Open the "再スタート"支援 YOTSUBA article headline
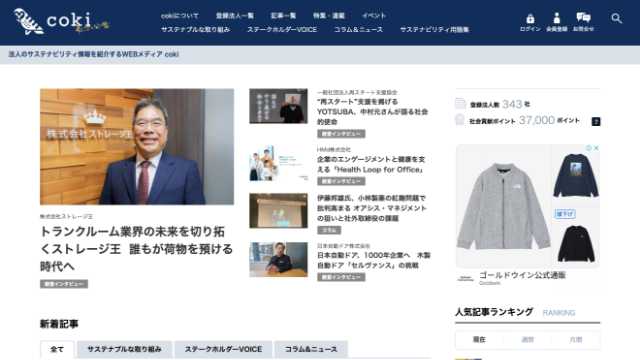The width and height of the screenshot is (640, 360). point(372,112)
